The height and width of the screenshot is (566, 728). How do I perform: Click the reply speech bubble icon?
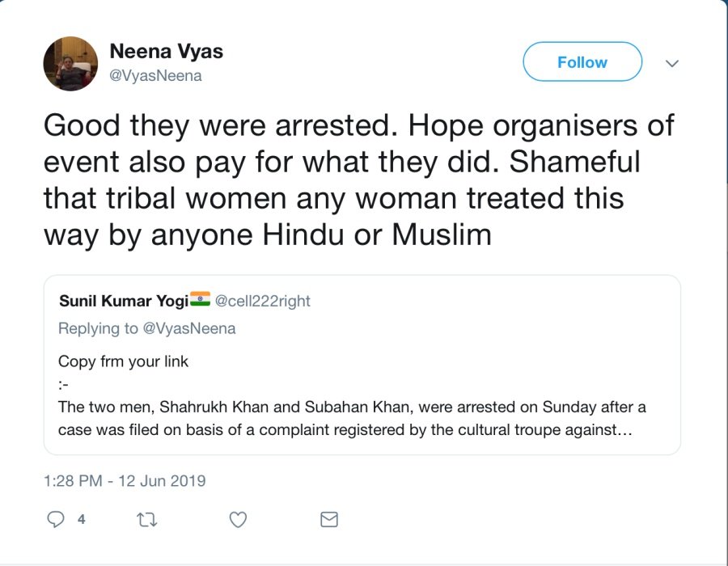[55, 520]
